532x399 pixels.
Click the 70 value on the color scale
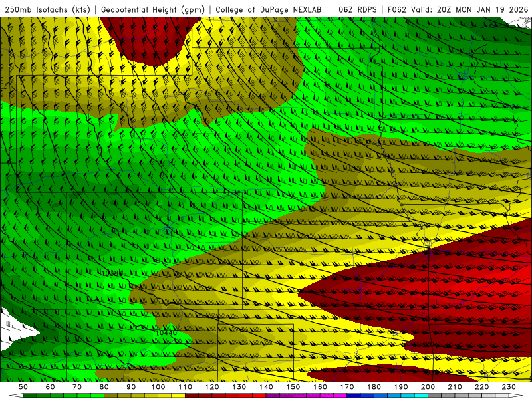tap(77, 387)
